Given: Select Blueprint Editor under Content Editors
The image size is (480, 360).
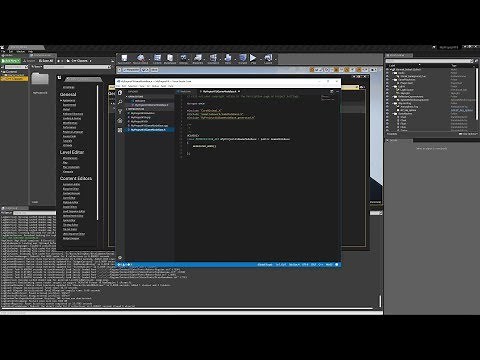Looking at the screenshot, I should 71,189.
